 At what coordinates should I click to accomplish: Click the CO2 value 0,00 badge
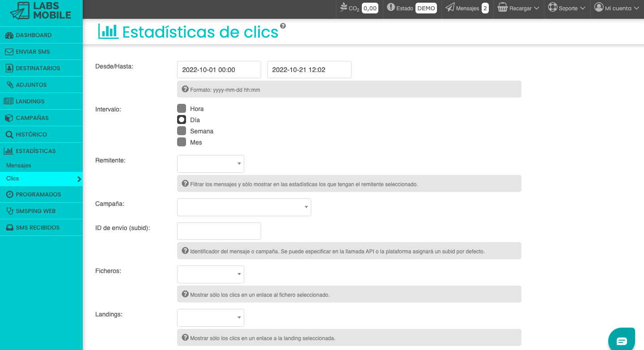pos(370,8)
